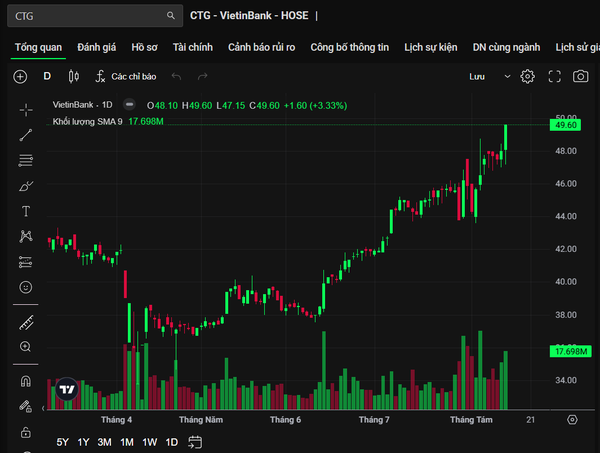Set chart range to 1D
The height and width of the screenshot is (453, 600).
[172, 442]
